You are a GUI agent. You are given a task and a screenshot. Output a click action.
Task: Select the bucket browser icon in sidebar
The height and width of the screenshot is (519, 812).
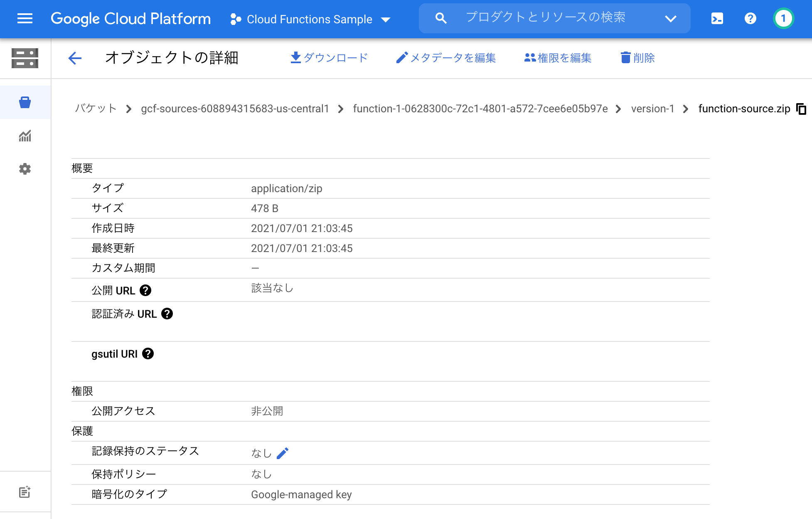pos(25,102)
